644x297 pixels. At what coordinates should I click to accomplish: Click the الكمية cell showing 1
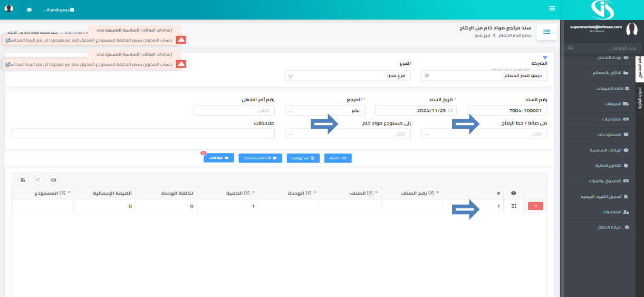click(x=227, y=206)
